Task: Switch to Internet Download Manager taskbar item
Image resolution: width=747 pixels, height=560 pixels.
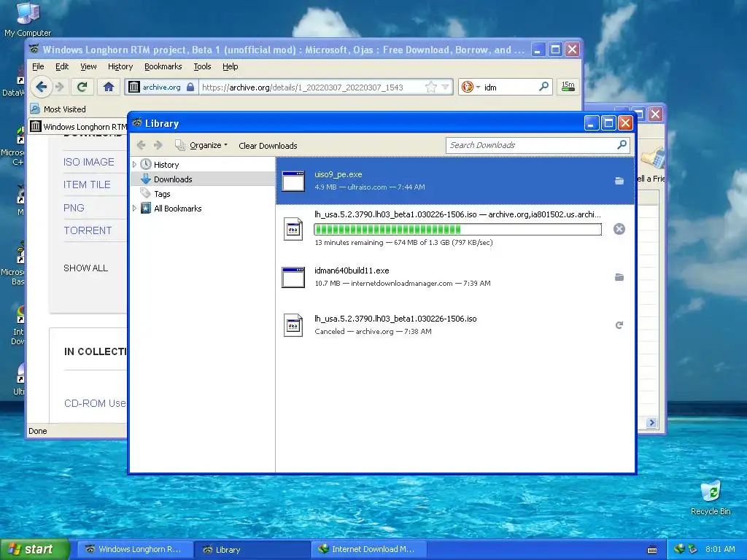Action: (368, 549)
